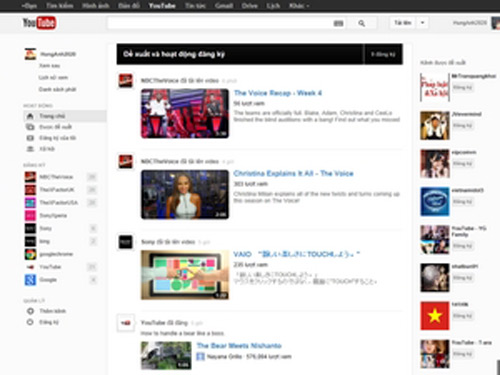The image size is (500, 375).
Task: Click the NBCTheVoice avatar on first feed item
Action: (x=126, y=81)
